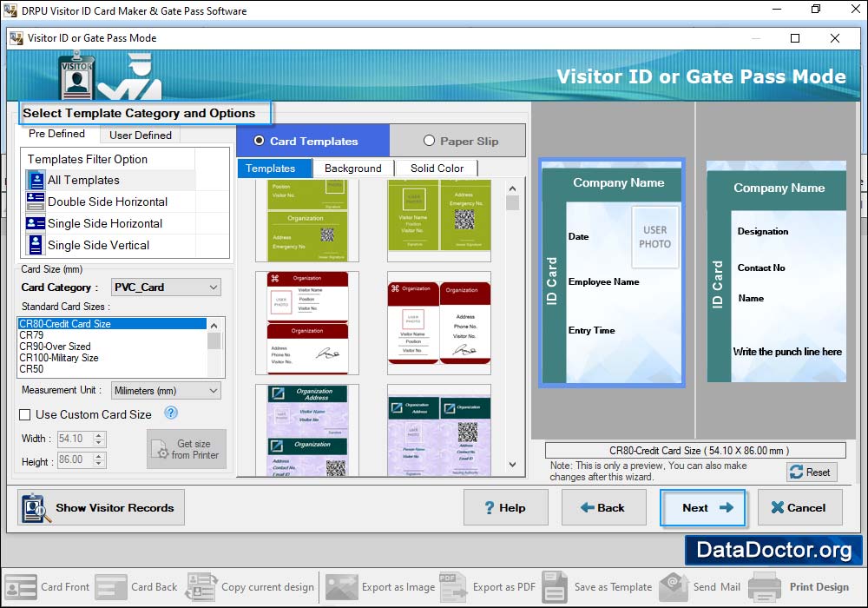Open the Card Category PVC_Card dropdown

coord(166,287)
